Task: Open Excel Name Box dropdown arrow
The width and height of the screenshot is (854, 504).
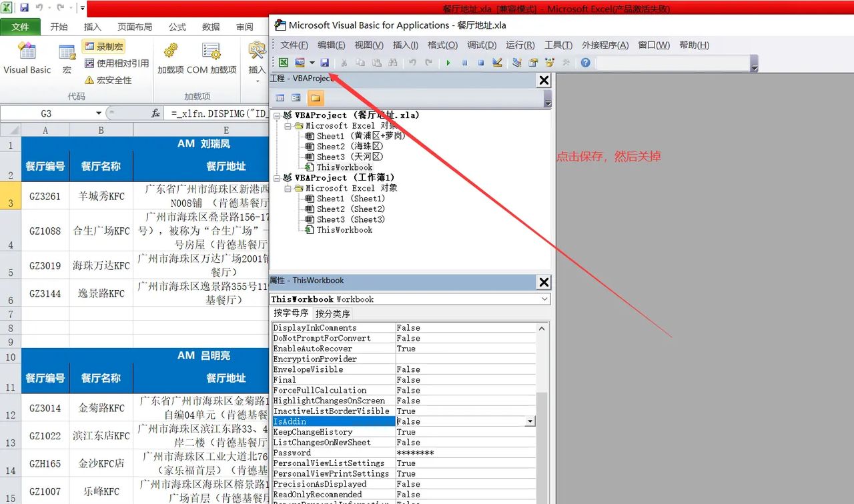Action: click(x=99, y=113)
